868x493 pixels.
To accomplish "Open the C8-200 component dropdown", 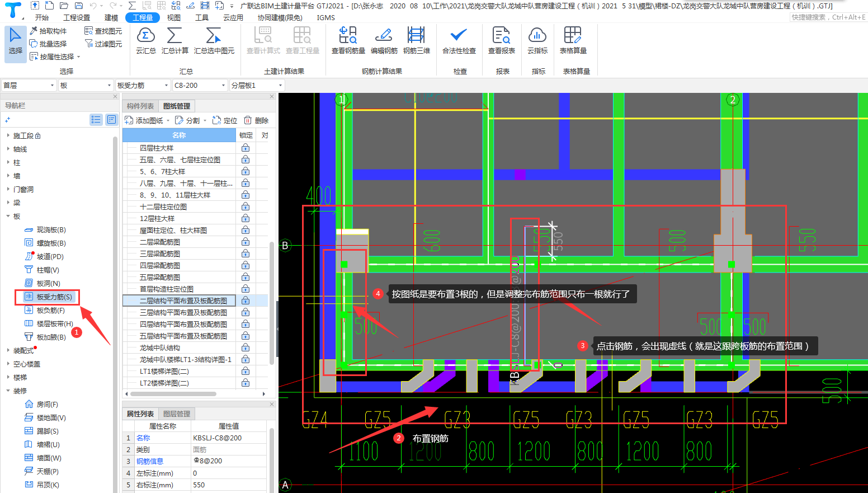I will (200, 85).
